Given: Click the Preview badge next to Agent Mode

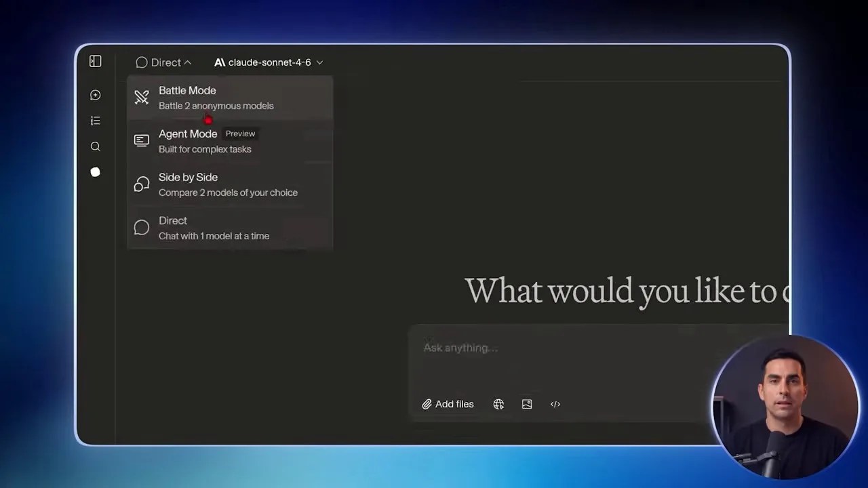Looking at the screenshot, I should [240, 134].
